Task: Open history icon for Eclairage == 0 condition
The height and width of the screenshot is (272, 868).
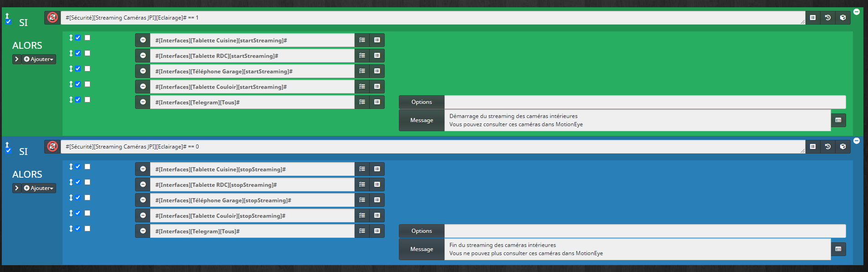Action: pos(828,147)
